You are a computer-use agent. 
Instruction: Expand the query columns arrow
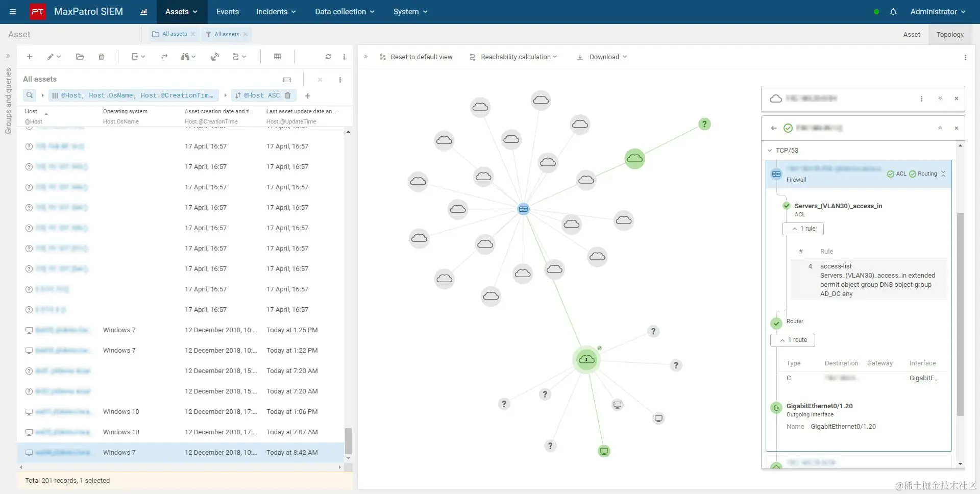tap(42, 95)
